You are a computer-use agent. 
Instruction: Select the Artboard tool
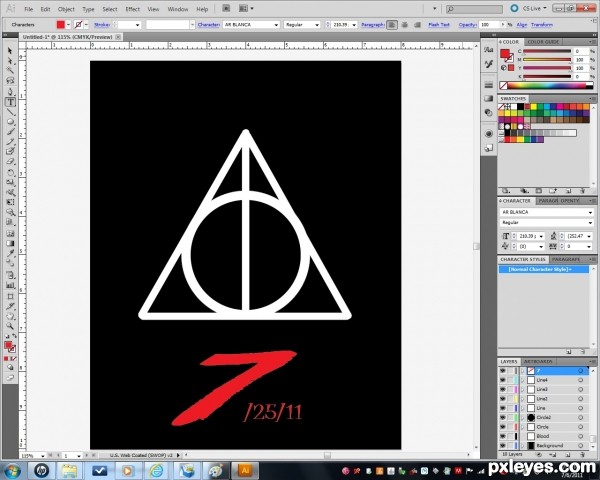(10, 296)
